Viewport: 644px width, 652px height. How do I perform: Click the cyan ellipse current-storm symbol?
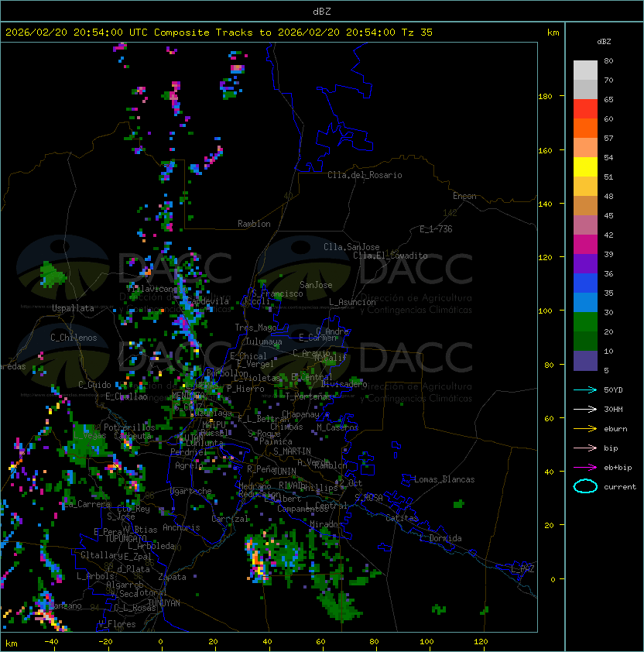point(585,486)
